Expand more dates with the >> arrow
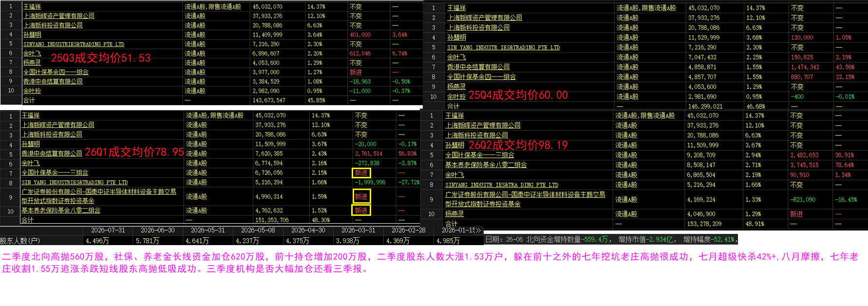This screenshot has height=306, width=868. pyautogui.click(x=478, y=230)
